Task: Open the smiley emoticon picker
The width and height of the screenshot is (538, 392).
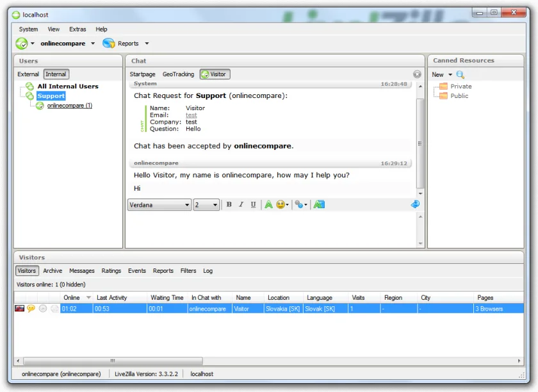Action: point(282,204)
